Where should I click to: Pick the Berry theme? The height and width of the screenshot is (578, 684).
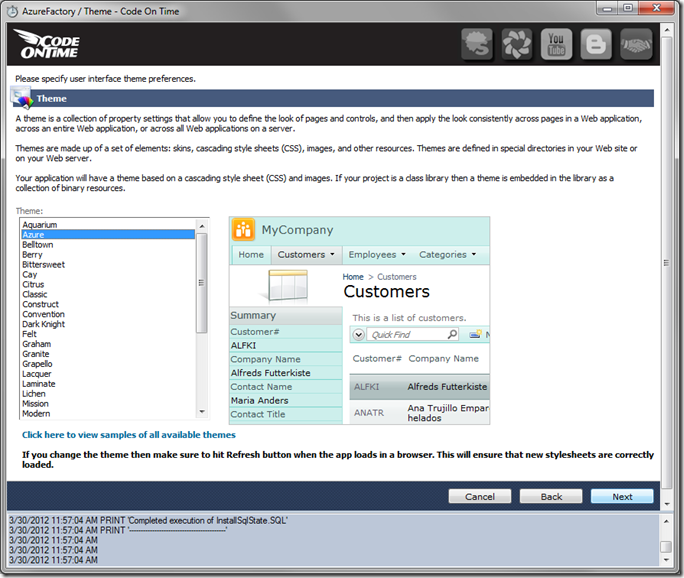108,254
